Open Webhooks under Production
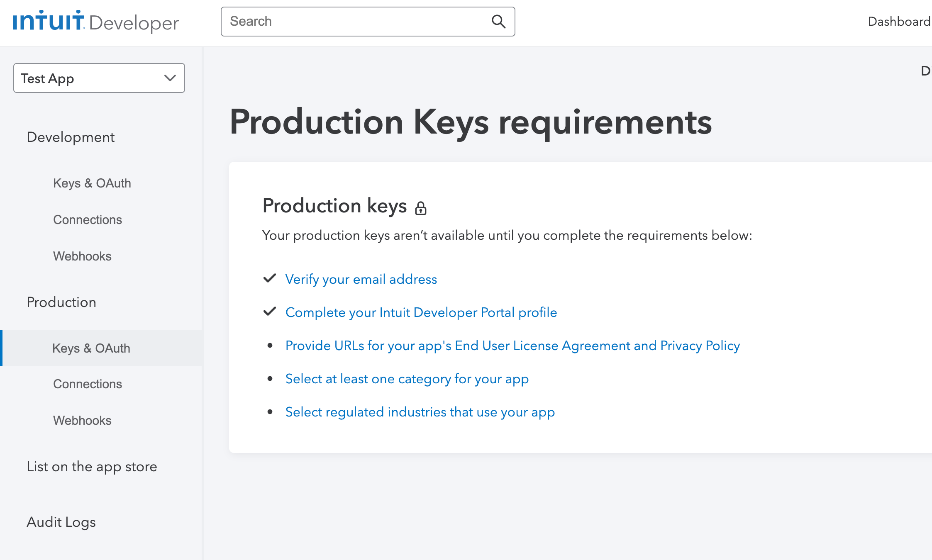 click(82, 420)
